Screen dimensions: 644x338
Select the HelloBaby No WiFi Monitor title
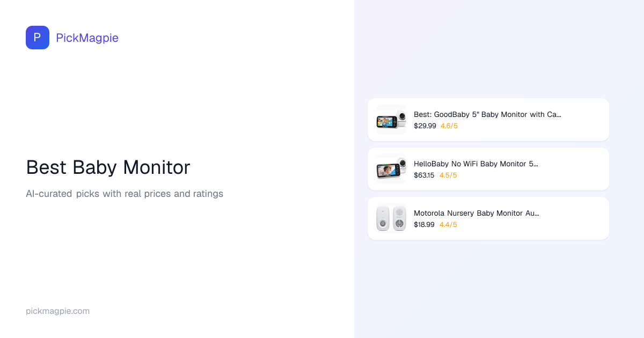[475, 164]
